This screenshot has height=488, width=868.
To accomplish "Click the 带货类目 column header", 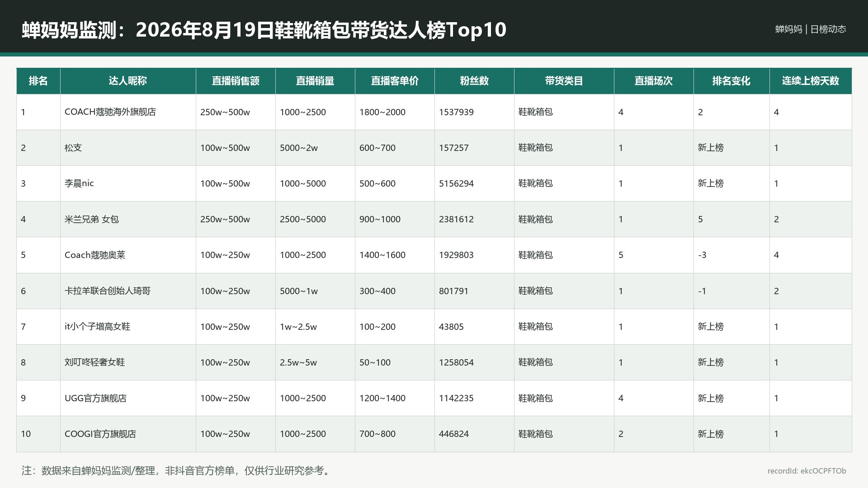I will pyautogui.click(x=564, y=81).
